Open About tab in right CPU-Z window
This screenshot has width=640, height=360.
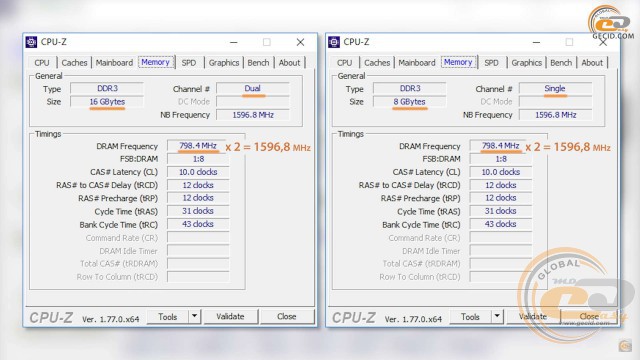pos(592,63)
